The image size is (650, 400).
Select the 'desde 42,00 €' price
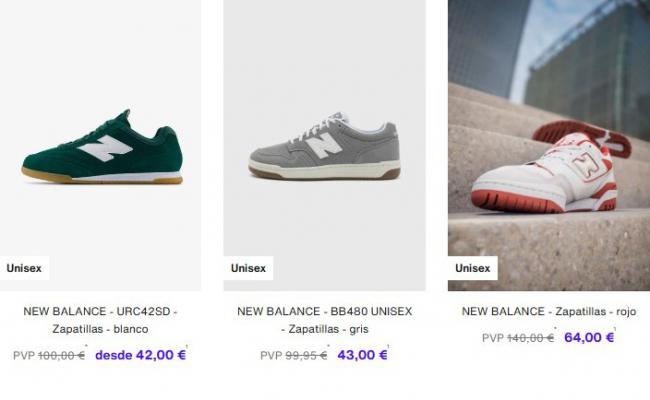(141, 355)
